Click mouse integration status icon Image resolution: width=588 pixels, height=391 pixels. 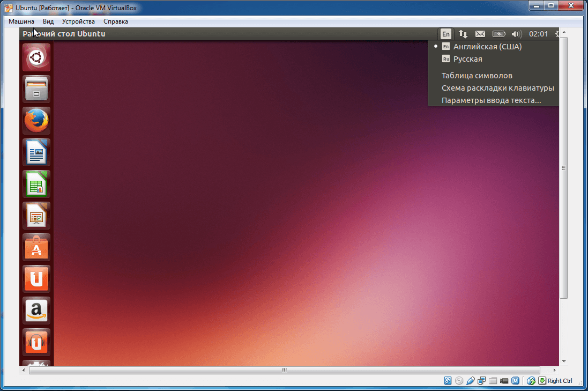point(531,380)
